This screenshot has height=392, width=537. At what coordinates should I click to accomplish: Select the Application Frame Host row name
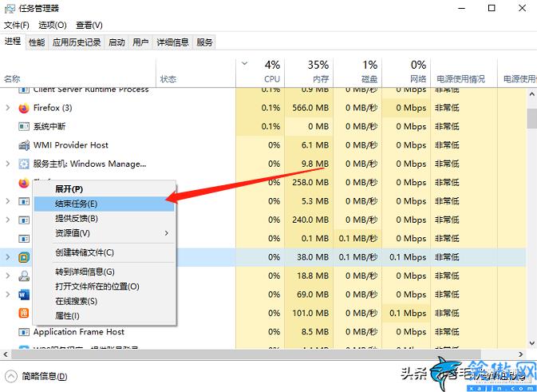click(79, 332)
